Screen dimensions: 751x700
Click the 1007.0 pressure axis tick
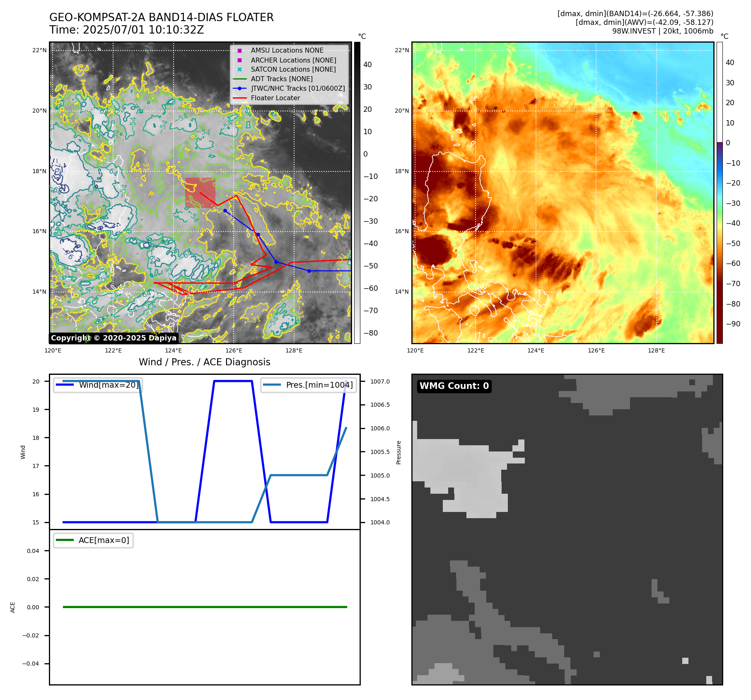tap(380, 381)
